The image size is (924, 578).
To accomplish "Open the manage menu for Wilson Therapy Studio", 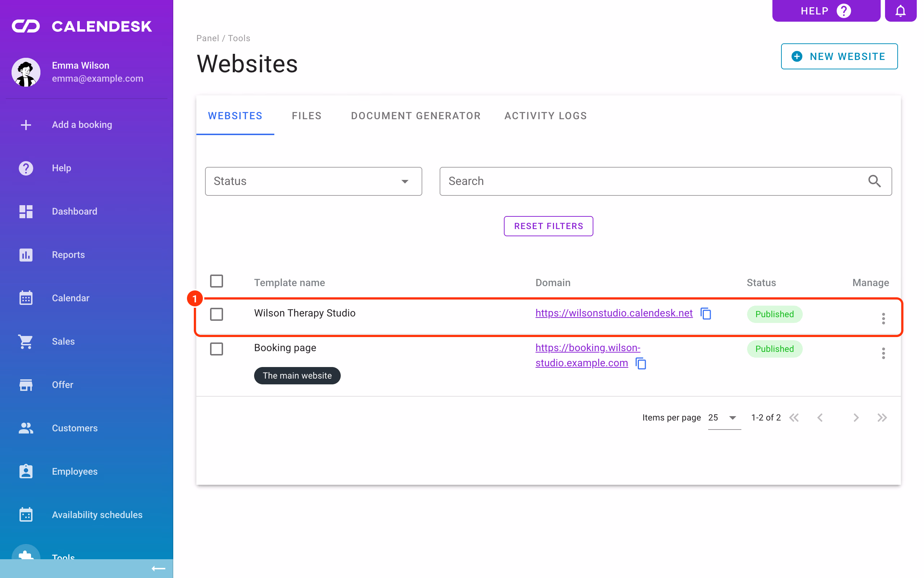I will point(883,318).
